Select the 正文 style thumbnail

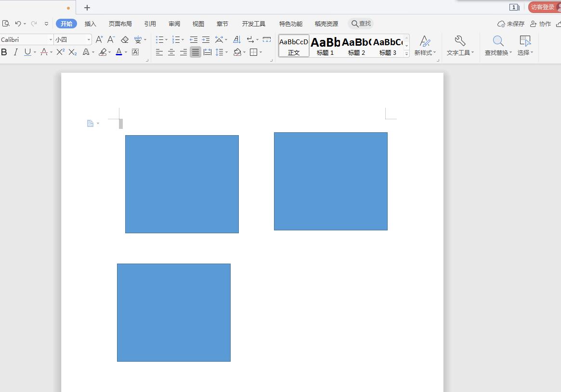pyautogui.click(x=294, y=46)
